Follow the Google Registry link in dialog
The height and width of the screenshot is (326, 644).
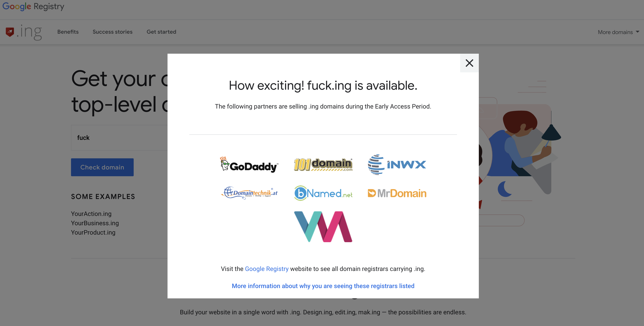pyautogui.click(x=267, y=269)
